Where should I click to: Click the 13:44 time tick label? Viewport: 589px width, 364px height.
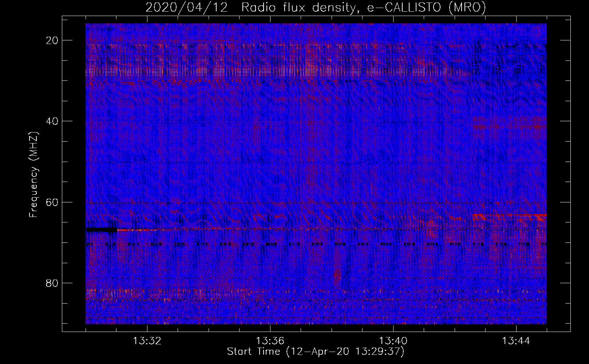(516, 341)
